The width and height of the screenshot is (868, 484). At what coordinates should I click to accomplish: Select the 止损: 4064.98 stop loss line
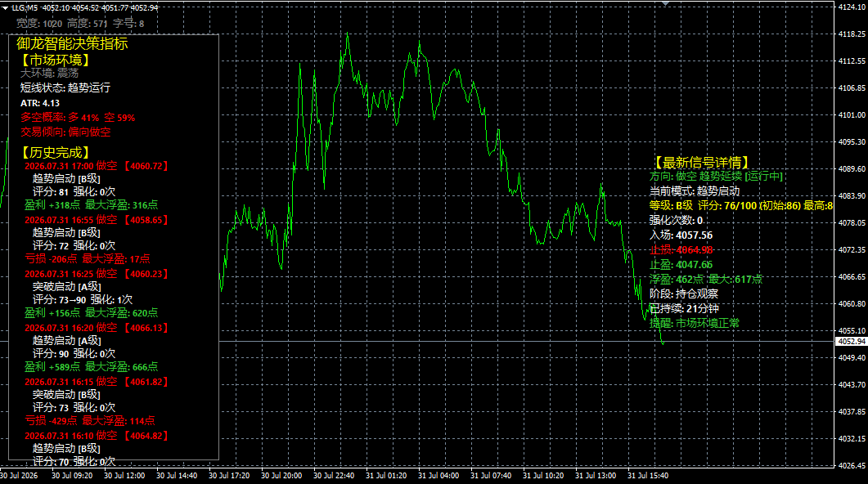681,250
